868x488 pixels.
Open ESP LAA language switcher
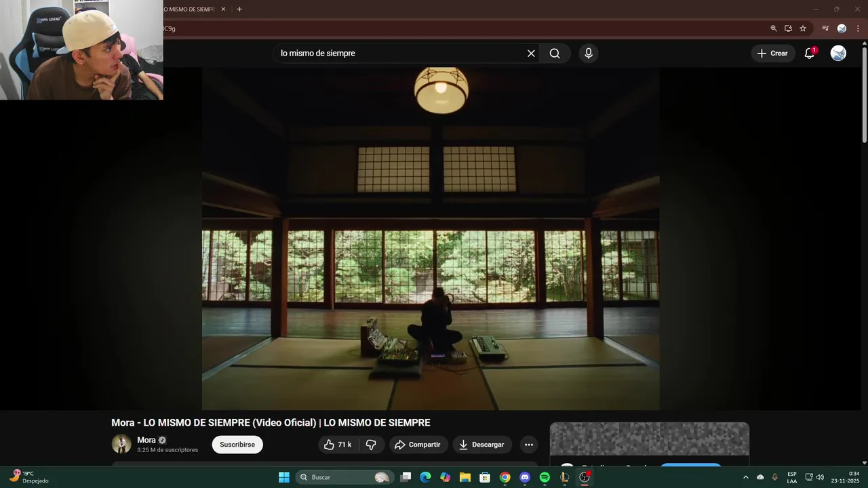pos(792,477)
